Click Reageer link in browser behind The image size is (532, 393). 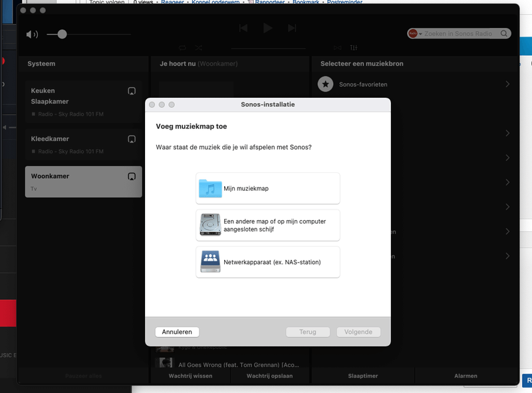point(172,2)
